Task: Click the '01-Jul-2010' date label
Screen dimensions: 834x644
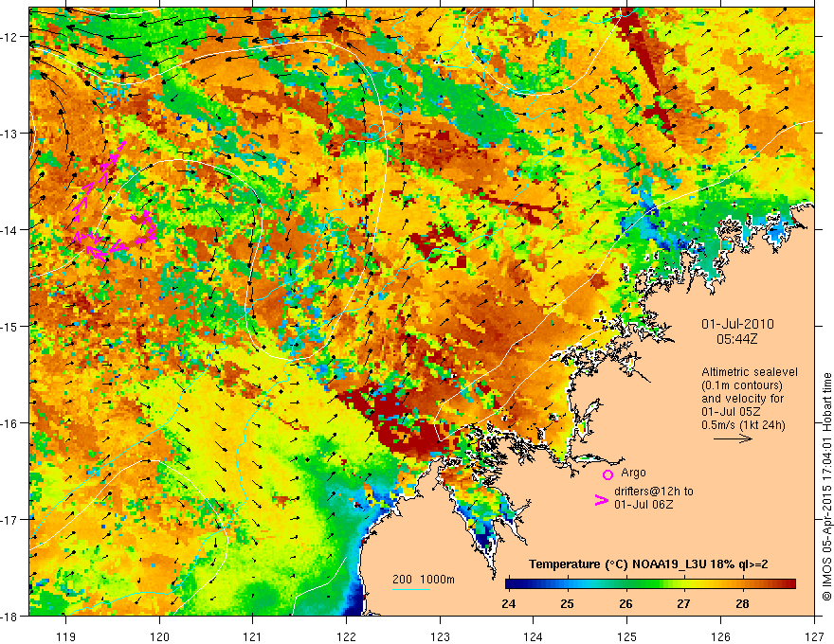Action: 737,324
